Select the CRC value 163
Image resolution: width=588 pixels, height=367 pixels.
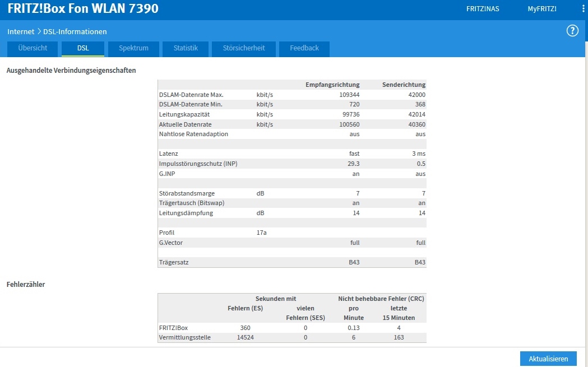click(x=399, y=337)
